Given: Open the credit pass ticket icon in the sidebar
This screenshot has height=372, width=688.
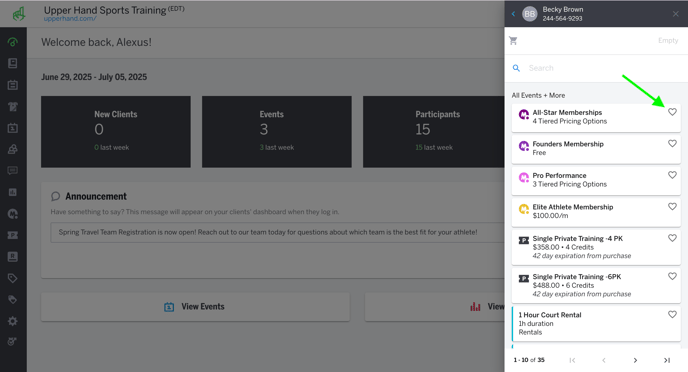Looking at the screenshot, I should (x=13, y=235).
